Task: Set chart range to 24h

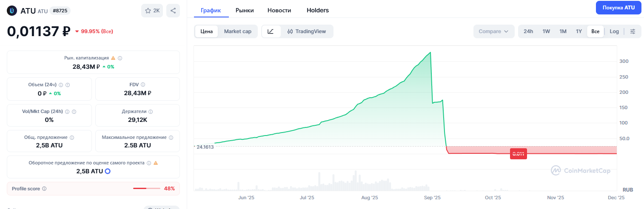Action: pyautogui.click(x=528, y=31)
